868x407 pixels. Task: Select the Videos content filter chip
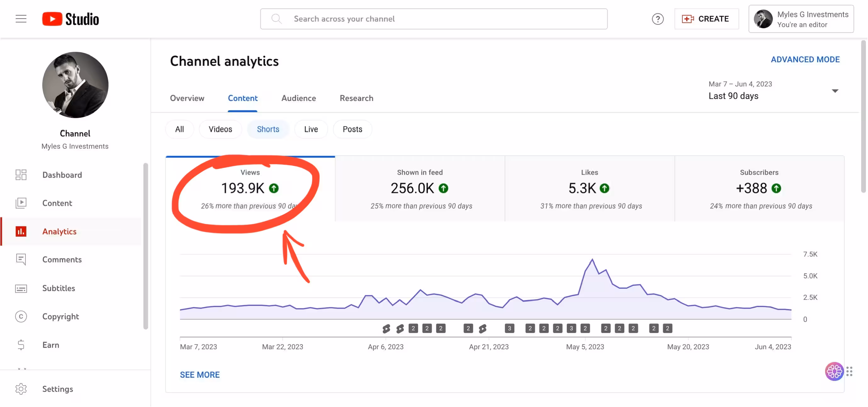coord(220,129)
